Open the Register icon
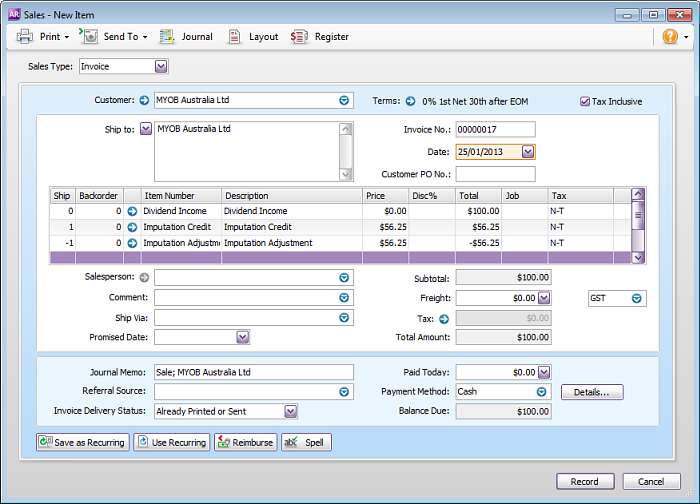This screenshot has height=504, width=700. (x=299, y=37)
